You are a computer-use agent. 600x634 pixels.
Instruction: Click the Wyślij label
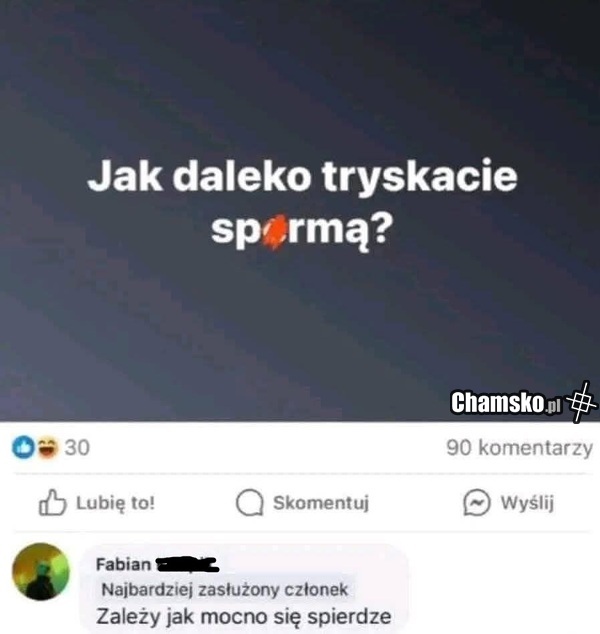(527, 503)
